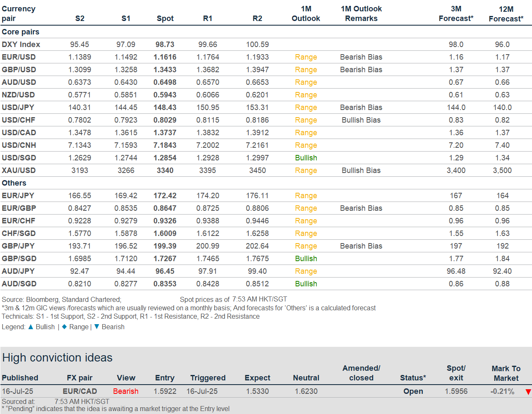Select the XAU/USD currency pair label
This screenshot has width=532, height=414.
pos(18,170)
